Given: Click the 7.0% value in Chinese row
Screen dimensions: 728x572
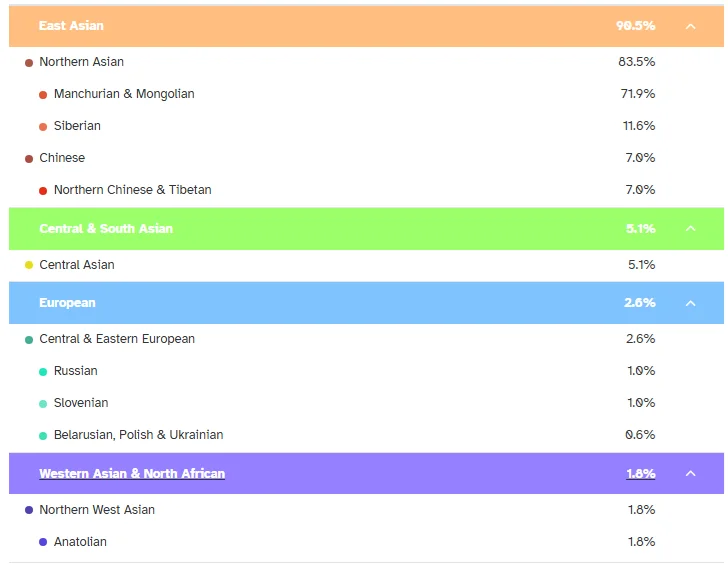Looking at the screenshot, I should [640, 158].
